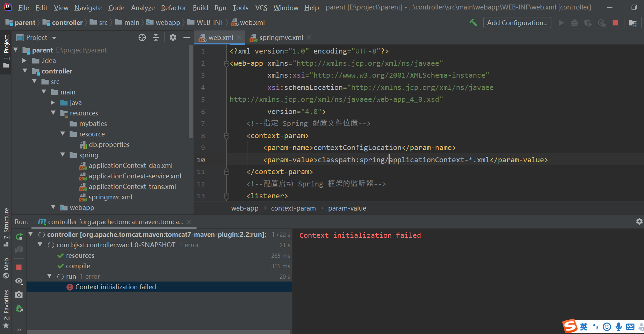644x334 pixels.
Task: Select applicationContext-dao.xml in tree
Action: tap(126, 165)
